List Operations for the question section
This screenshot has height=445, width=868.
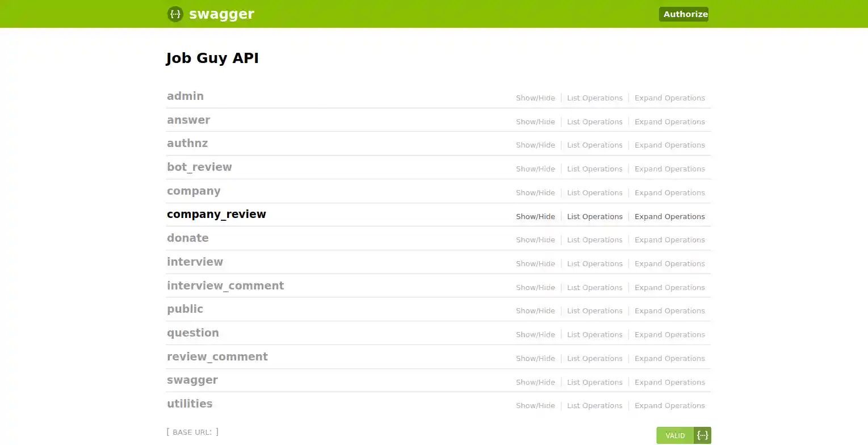point(594,334)
